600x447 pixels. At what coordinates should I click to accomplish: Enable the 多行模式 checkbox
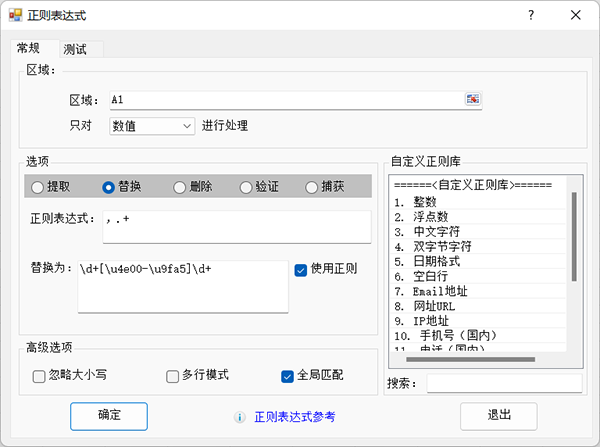[173, 376]
